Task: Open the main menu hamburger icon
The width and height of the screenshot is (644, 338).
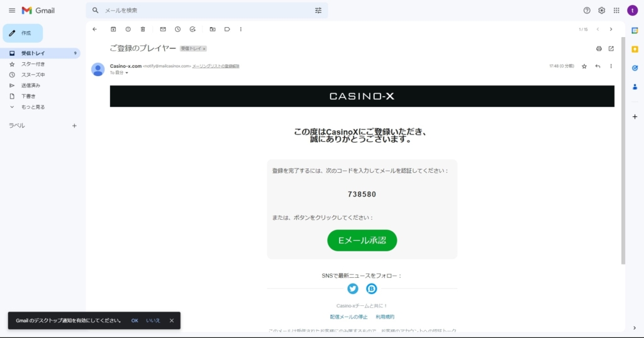Action: pos(12,11)
